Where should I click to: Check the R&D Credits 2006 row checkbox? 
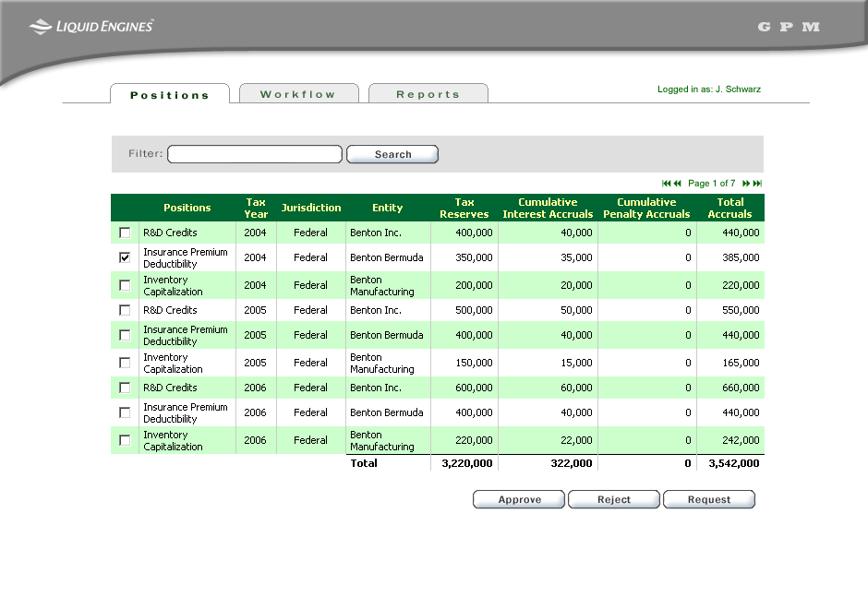click(x=125, y=388)
